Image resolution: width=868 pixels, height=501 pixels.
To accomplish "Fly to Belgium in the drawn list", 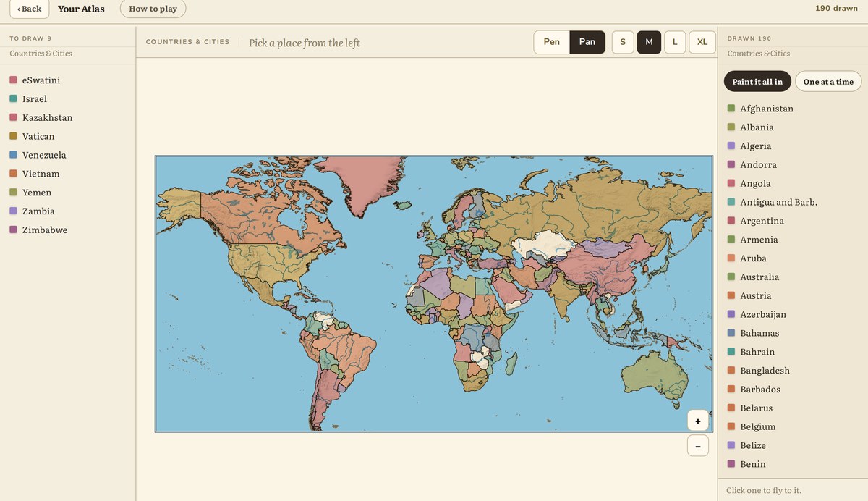I will 793,427.
